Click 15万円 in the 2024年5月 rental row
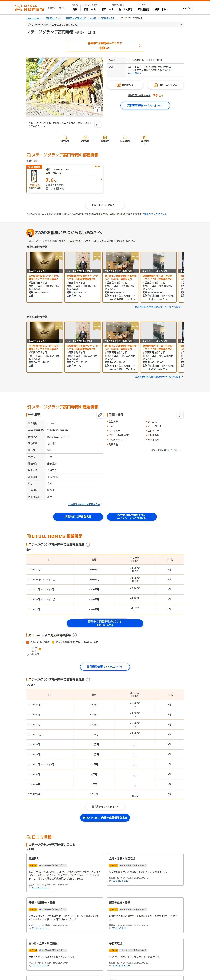The image size is (210, 980). pyautogui.click(x=94, y=794)
